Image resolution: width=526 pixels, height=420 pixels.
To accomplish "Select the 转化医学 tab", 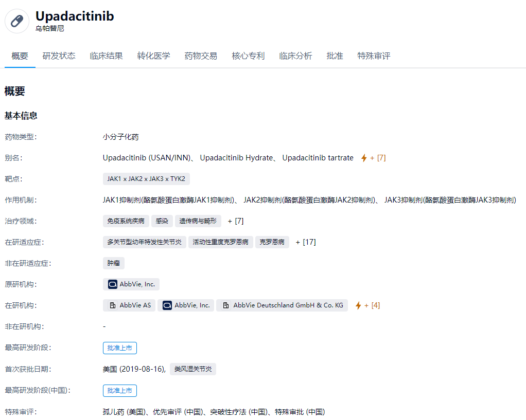I will click(154, 56).
